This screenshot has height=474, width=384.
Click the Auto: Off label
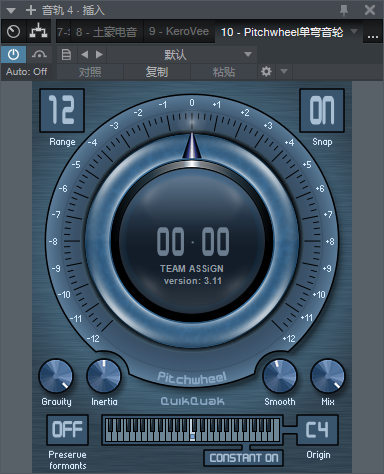point(27,72)
